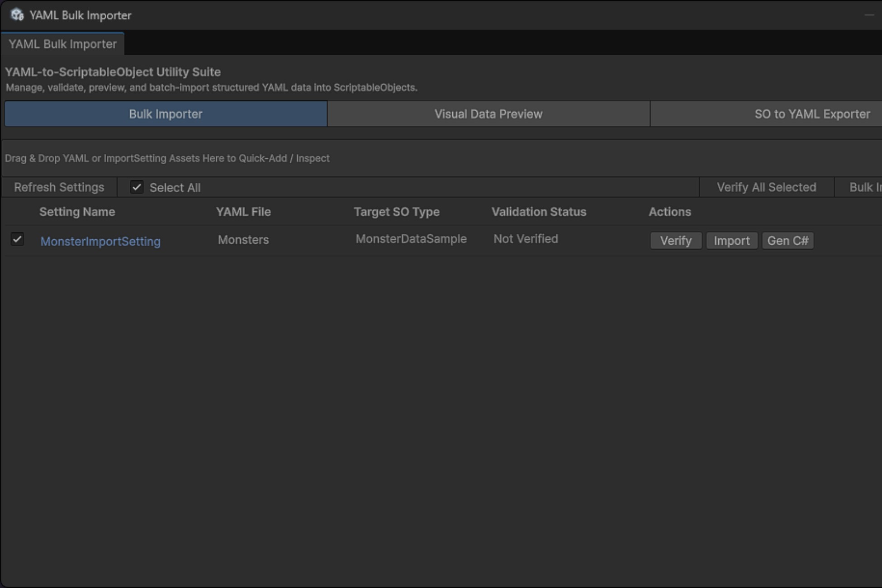Import the MonsterImportSetting row

732,241
